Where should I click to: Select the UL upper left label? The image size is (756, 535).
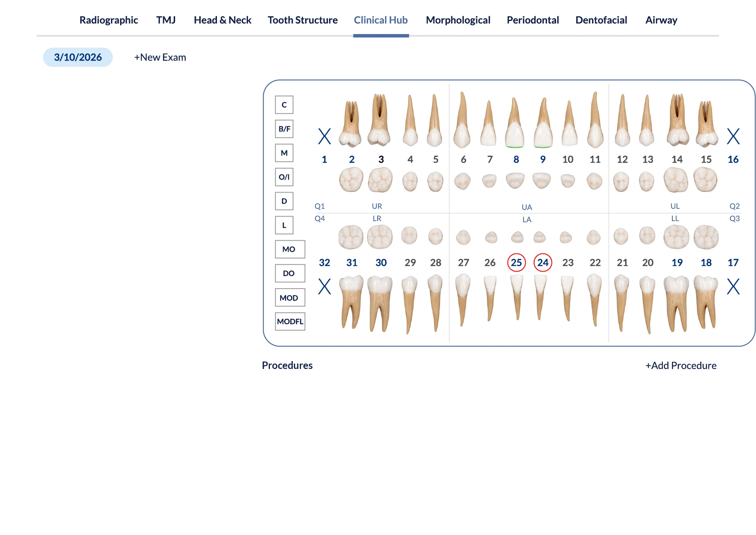click(x=675, y=206)
